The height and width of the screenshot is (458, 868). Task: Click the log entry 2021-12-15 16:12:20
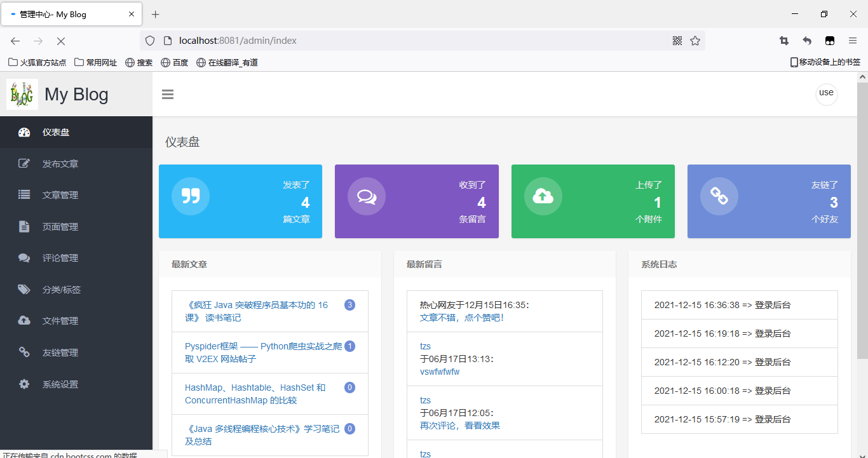coord(740,362)
